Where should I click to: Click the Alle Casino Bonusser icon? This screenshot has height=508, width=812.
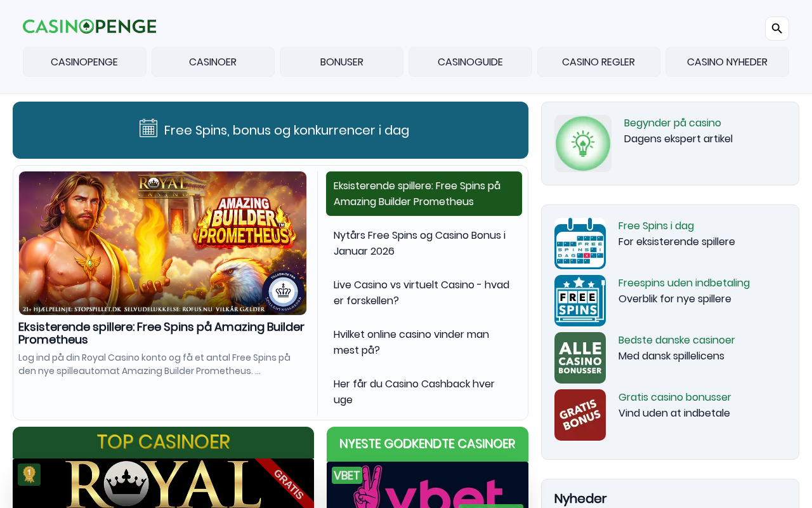point(580,358)
